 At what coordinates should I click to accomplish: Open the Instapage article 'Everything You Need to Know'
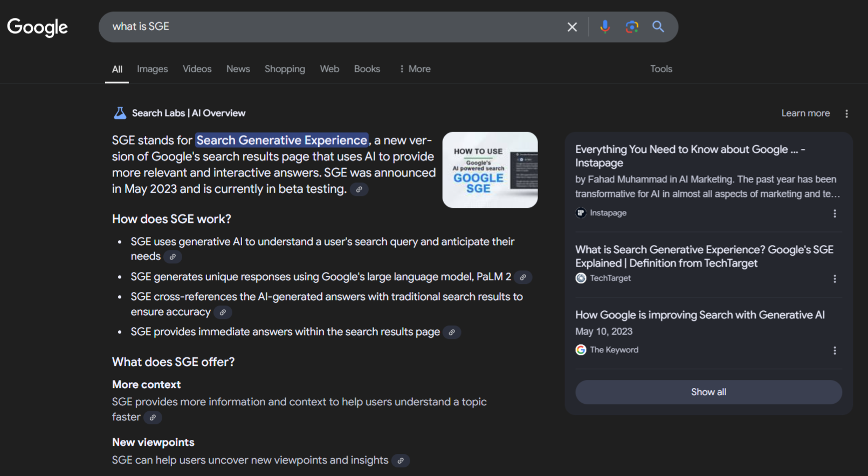coord(690,156)
